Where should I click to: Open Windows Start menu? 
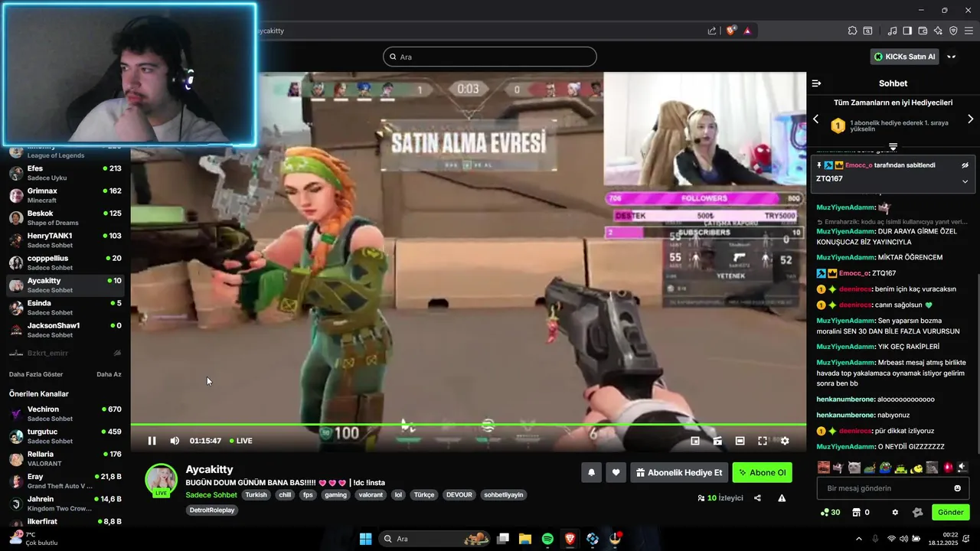pos(365,539)
